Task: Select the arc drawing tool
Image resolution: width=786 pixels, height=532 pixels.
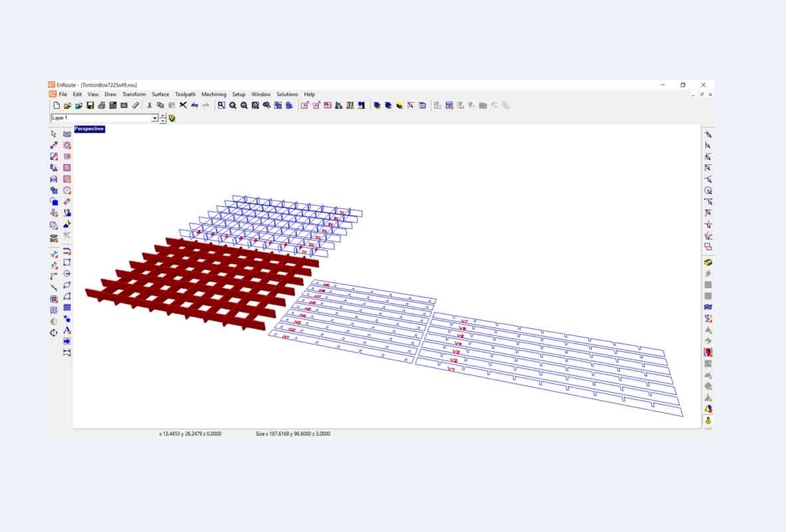Action: coord(67,297)
